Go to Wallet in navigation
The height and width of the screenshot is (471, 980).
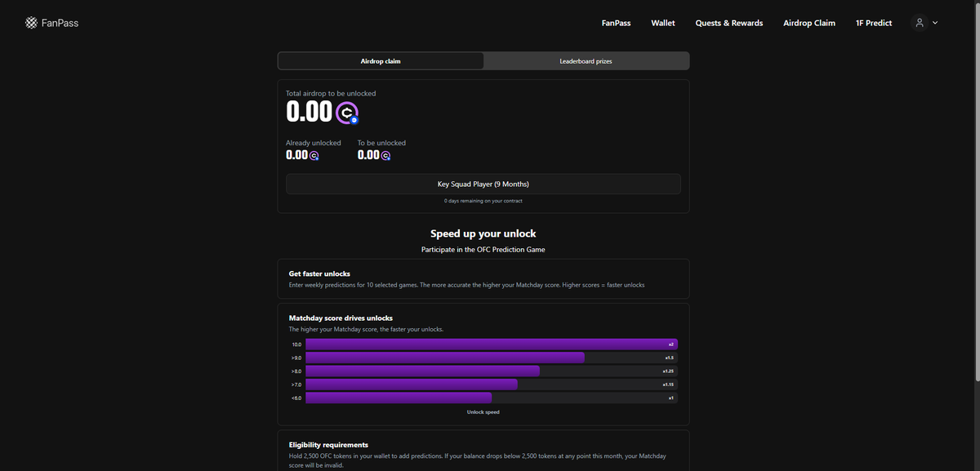click(663, 23)
